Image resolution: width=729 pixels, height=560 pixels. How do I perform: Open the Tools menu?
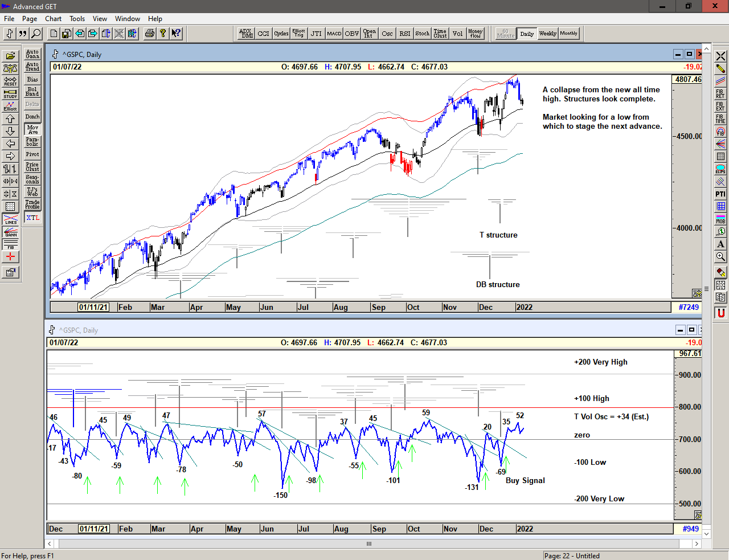coord(77,19)
